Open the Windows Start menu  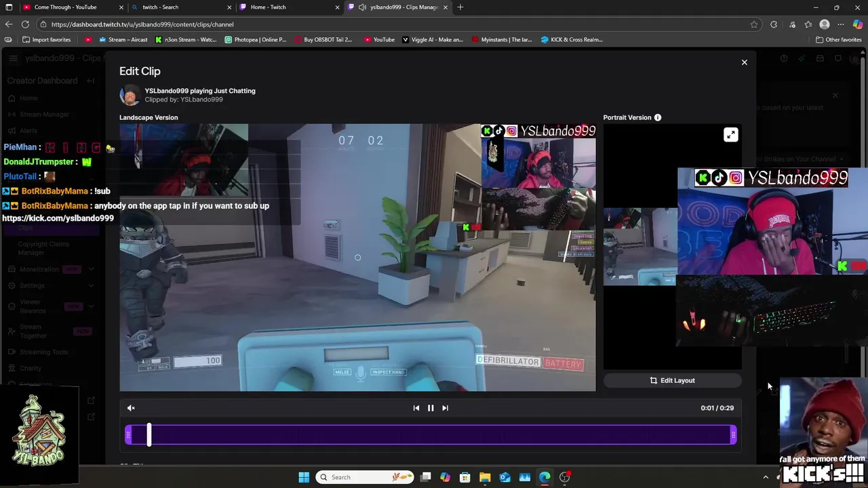[304, 477]
